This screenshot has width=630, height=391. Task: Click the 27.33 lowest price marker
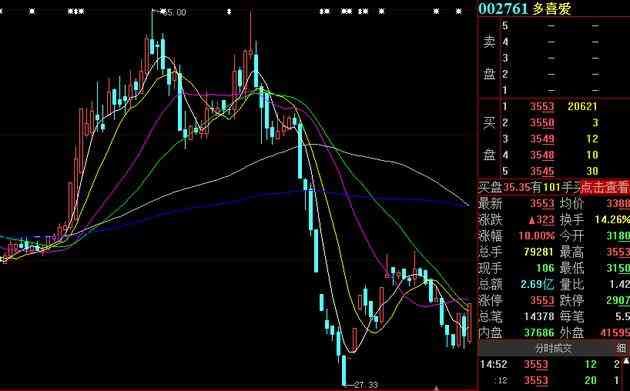[365, 385]
